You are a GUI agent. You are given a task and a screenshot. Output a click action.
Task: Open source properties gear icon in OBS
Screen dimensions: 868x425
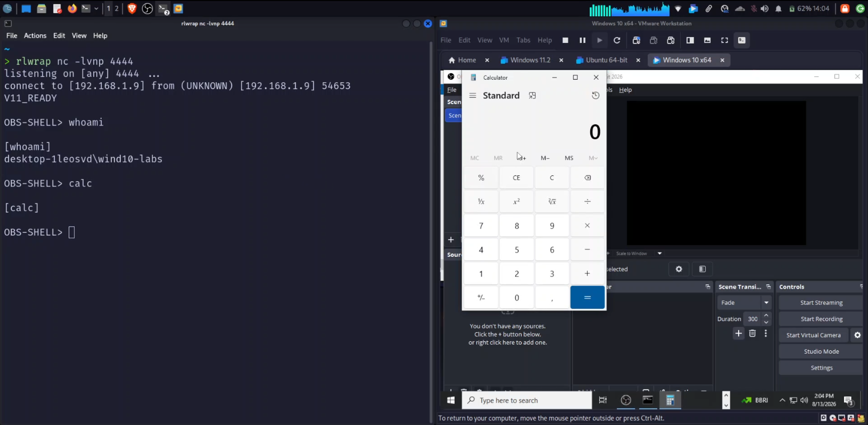678,269
